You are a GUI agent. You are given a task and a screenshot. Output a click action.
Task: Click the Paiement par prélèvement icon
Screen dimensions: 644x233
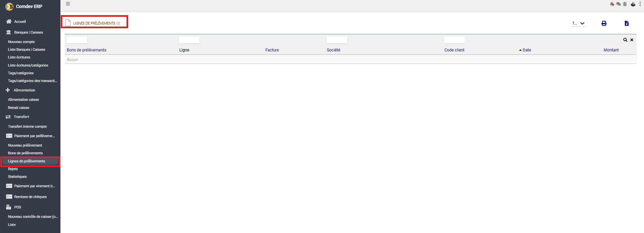pos(9,136)
